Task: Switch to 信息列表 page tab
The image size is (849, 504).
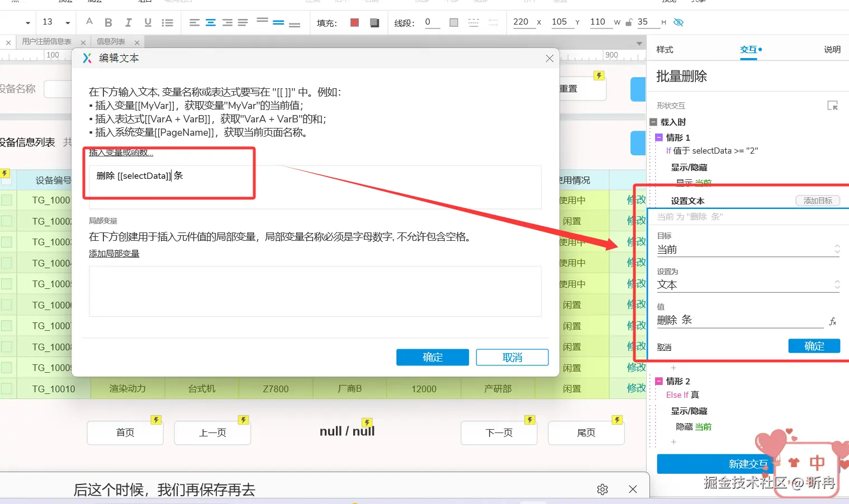Action: point(111,42)
